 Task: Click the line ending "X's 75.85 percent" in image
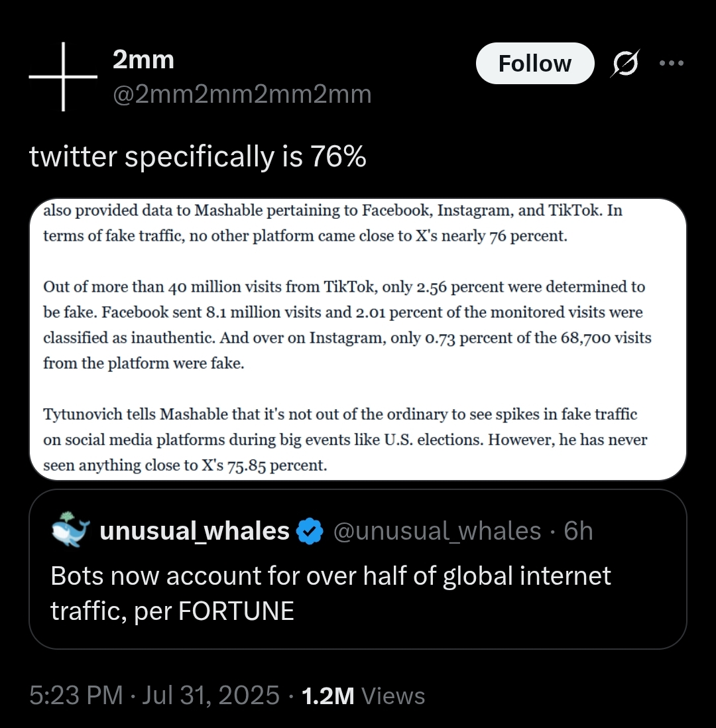pyautogui.click(x=185, y=465)
